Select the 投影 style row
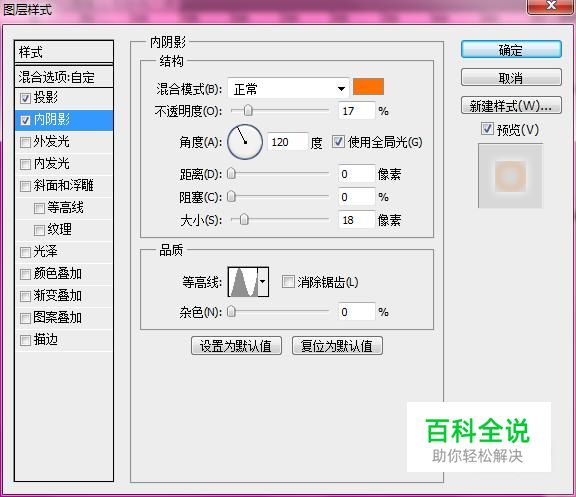Viewport: 576px width, 497px height. click(64, 98)
